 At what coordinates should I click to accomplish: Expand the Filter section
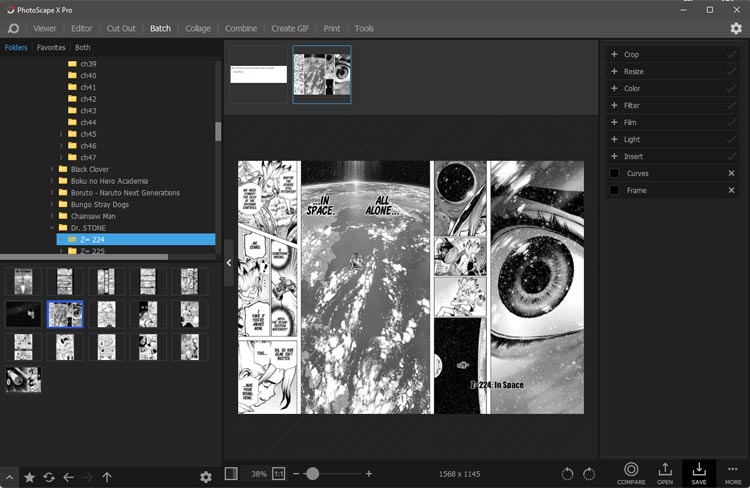tap(614, 105)
